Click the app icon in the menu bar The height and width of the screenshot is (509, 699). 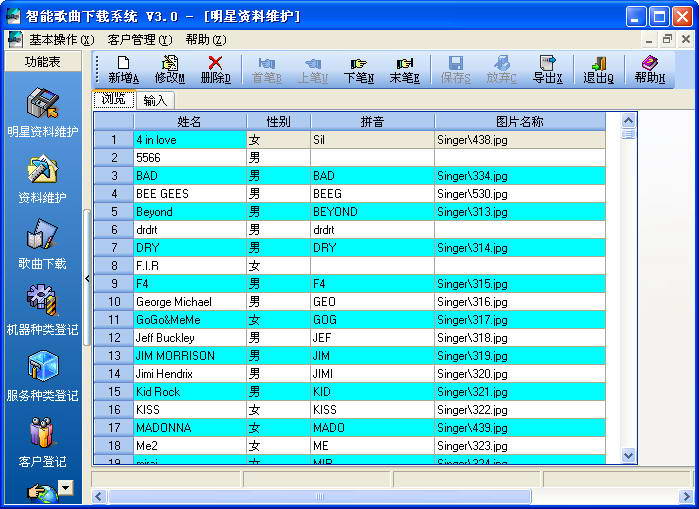[x=15, y=40]
